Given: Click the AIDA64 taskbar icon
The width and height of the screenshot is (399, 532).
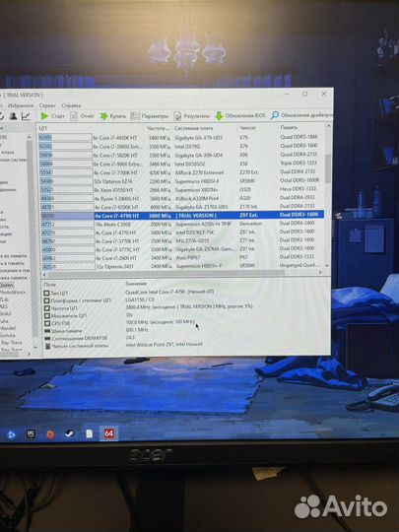Looking at the screenshot, I should click(x=109, y=433).
